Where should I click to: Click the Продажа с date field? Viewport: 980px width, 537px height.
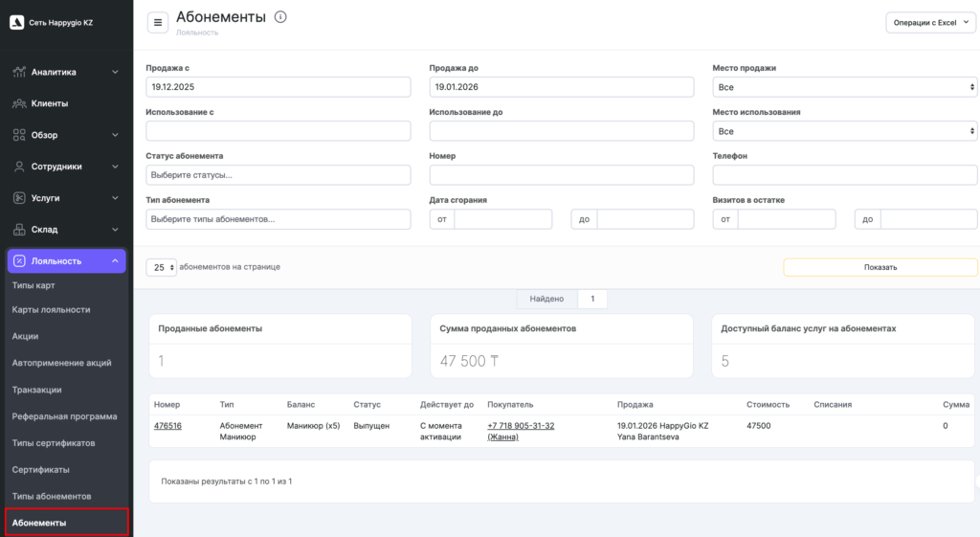coord(278,87)
